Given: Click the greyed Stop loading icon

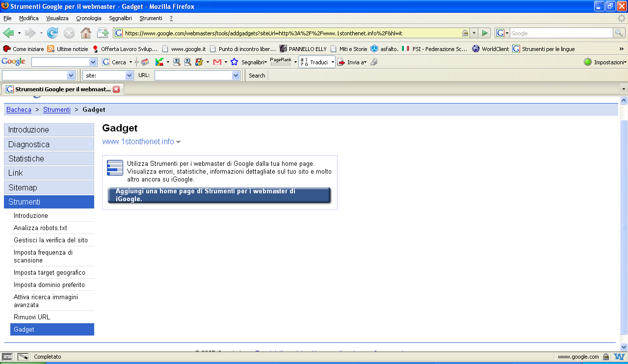Looking at the screenshot, I should (x=69, y=33).
